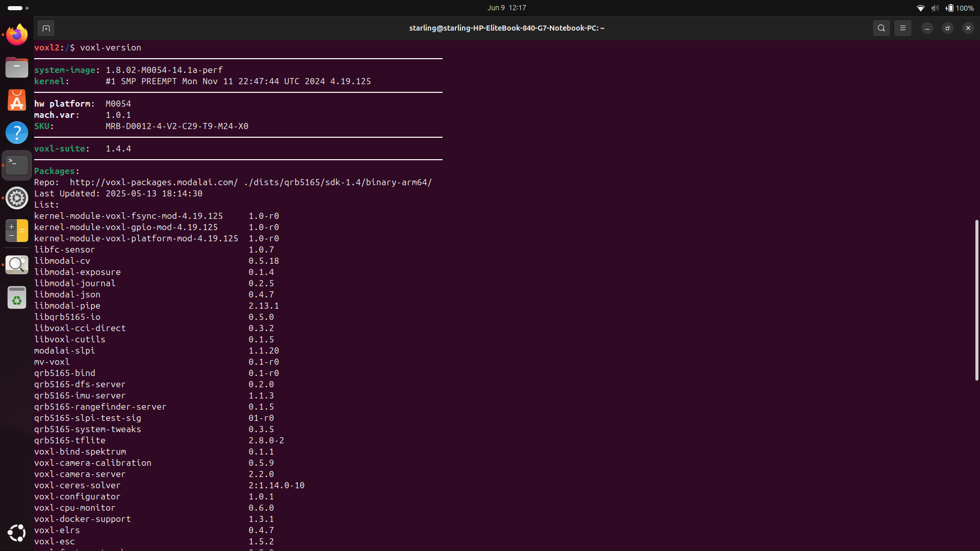Click the mach.var value 1.0.1
This screenshot has width=980, height=551.
(118, 115)
